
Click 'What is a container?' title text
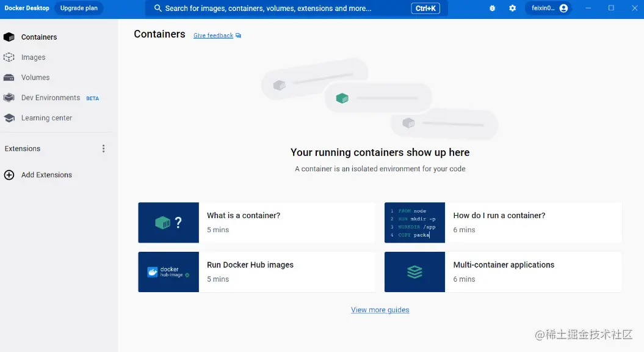coord(244,216)
